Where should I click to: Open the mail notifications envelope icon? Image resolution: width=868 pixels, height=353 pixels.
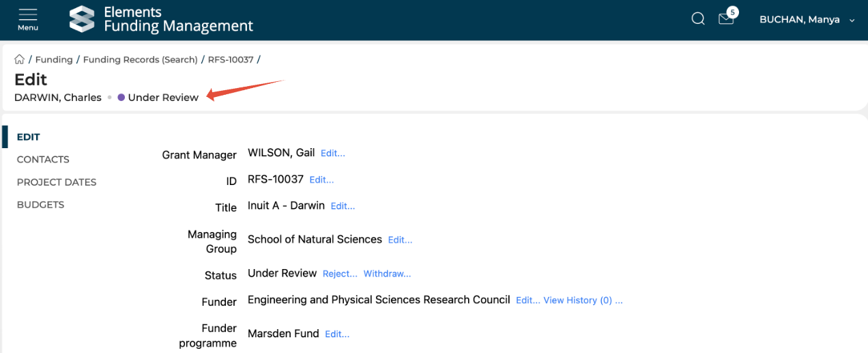726,19
